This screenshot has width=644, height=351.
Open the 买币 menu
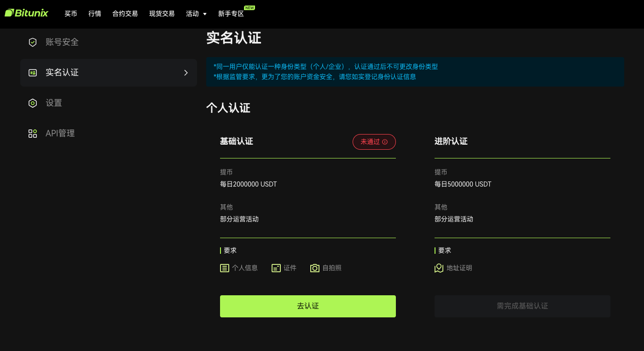71,14
